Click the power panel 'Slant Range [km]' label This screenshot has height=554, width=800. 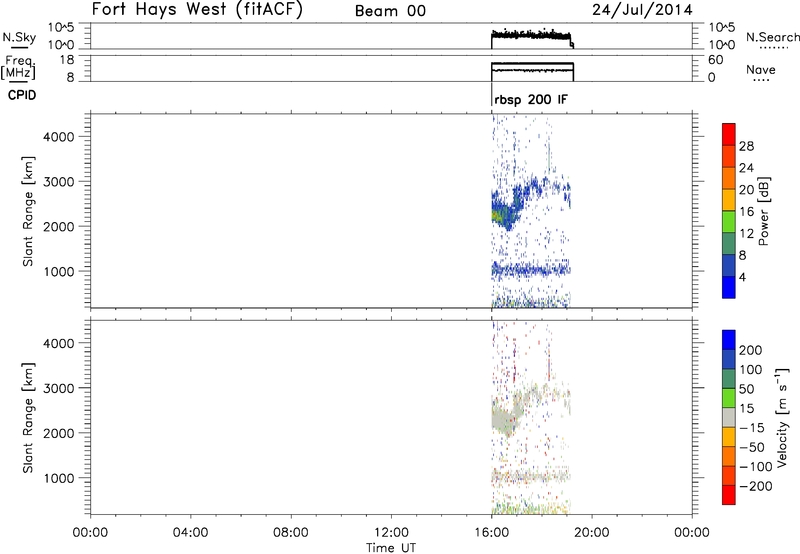pyautogui.click(x=28, y=211)
